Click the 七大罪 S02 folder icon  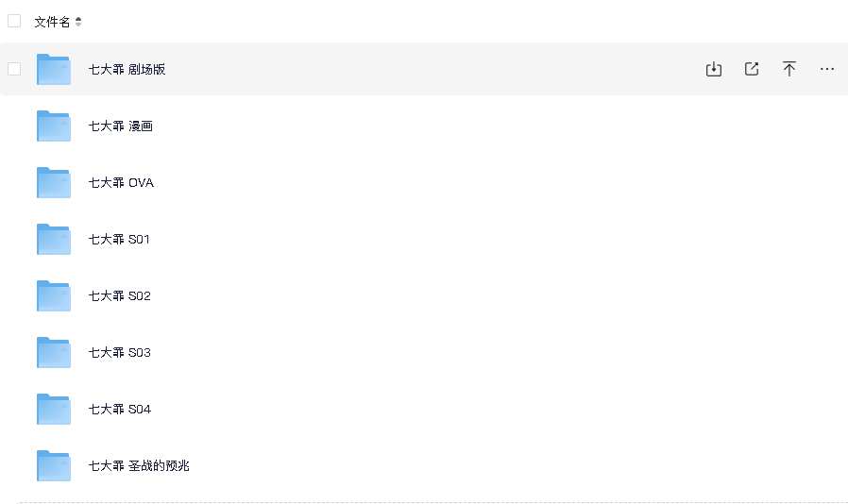(x=54, y=295)
